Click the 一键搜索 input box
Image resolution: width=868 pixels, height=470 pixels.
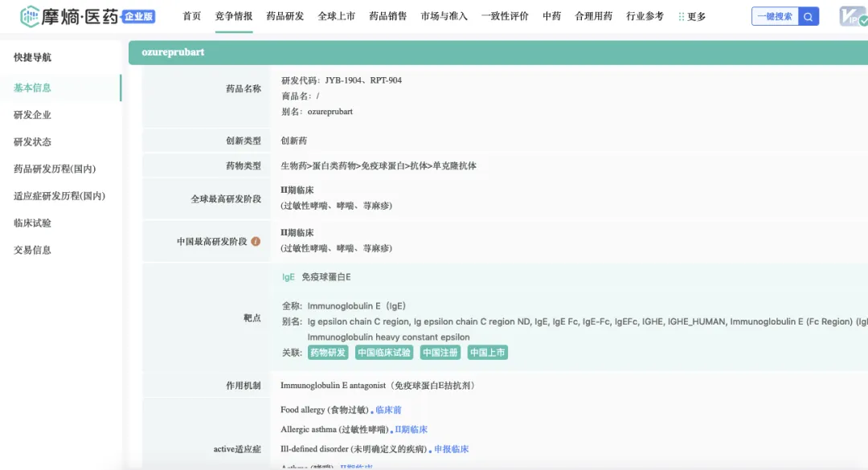point(775,16)
